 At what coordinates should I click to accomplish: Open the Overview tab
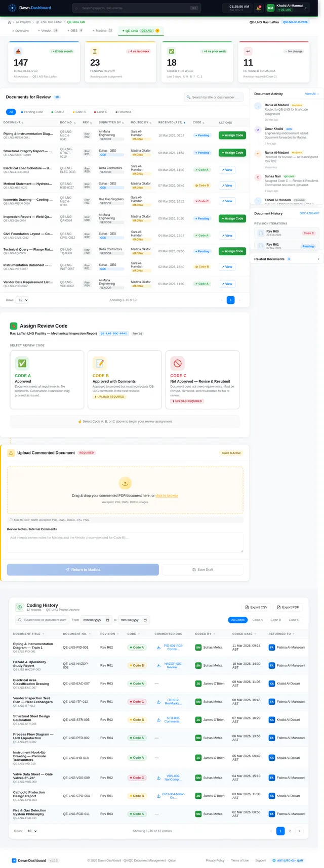point(21,31)
